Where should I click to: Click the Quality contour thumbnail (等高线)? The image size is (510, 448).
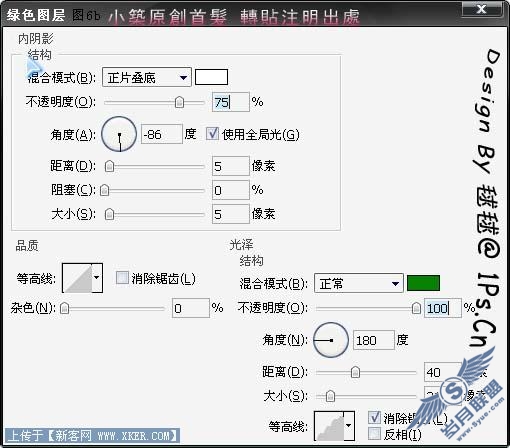[x=77, y=278]
